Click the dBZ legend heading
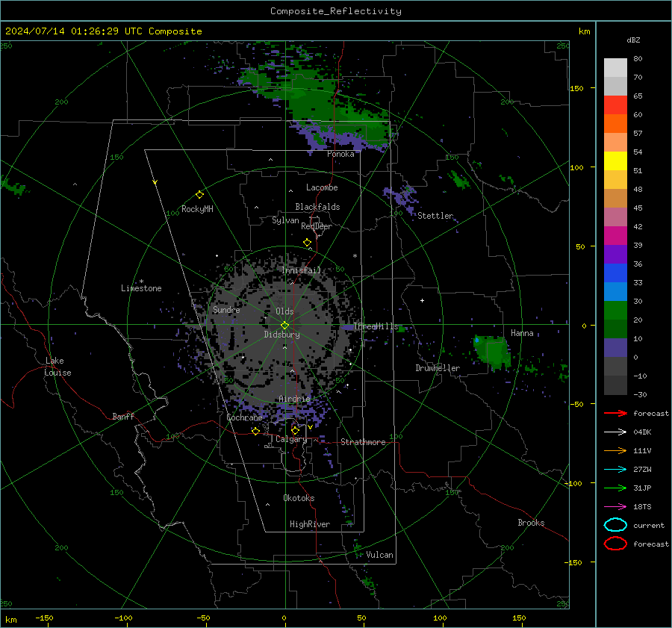The width and height of the screenshot is (672, 628). pos(633,40)
